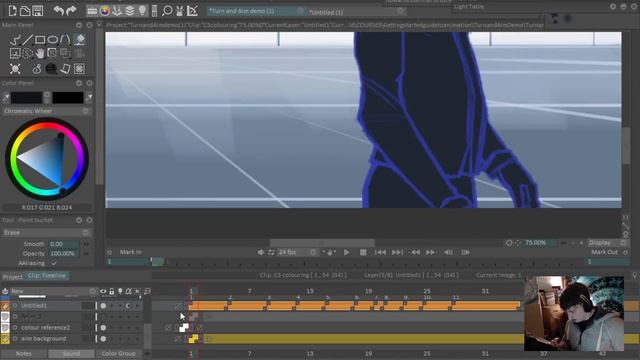Open a project with the folder icon
The image size is (640, 360).
tap(25, 11)
